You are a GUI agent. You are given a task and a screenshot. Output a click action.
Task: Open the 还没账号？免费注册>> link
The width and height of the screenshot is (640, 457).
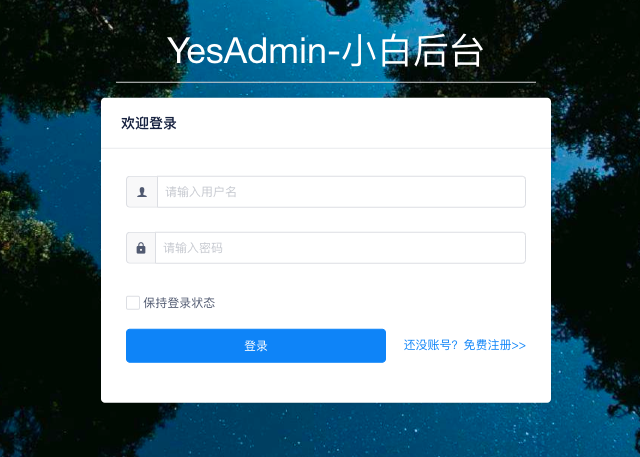(464, 345)
